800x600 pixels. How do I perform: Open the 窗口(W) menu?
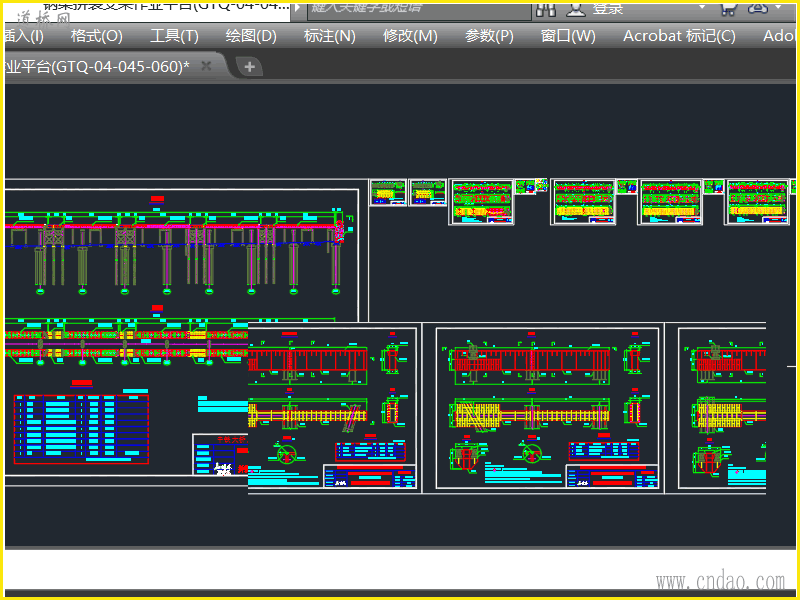click(x=568, y=36)
